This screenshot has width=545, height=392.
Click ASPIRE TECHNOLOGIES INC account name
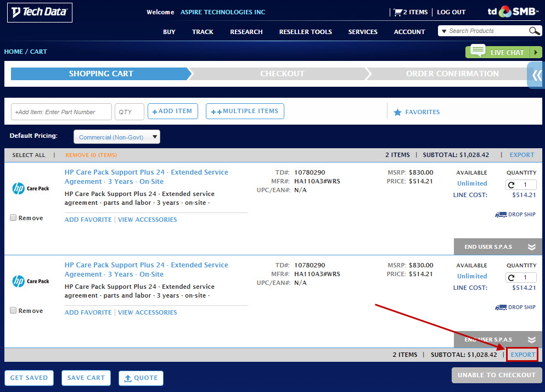click(223, 12)
